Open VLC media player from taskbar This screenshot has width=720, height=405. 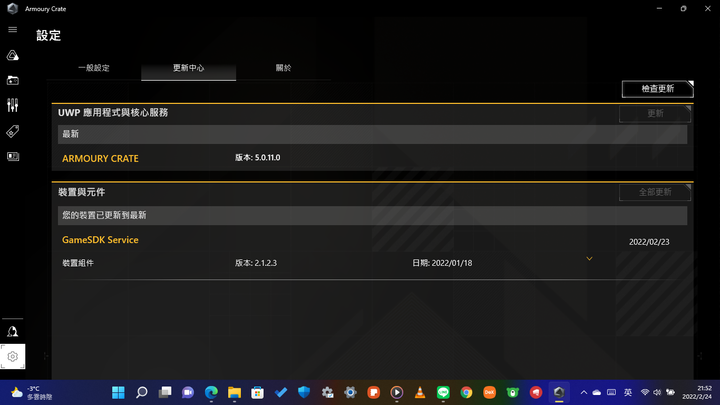click(x=420, y=392)
